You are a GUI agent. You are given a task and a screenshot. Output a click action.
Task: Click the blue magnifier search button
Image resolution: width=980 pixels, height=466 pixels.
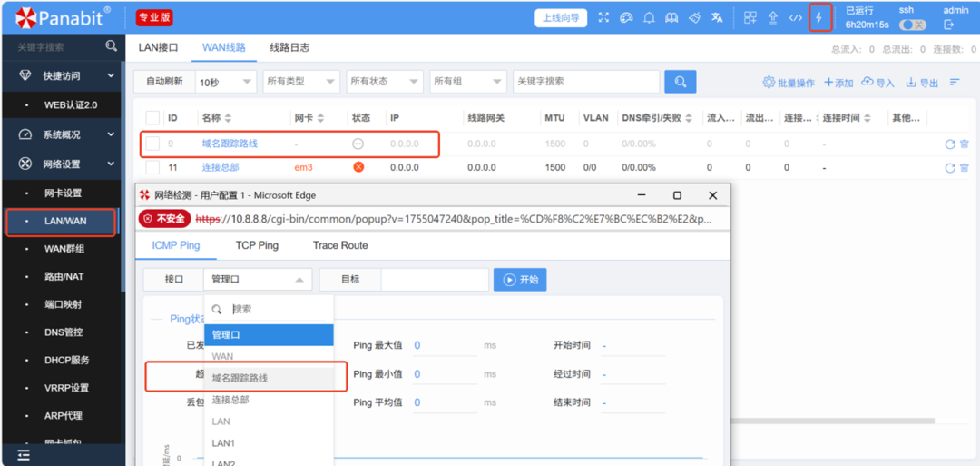(x=680, y=82)
